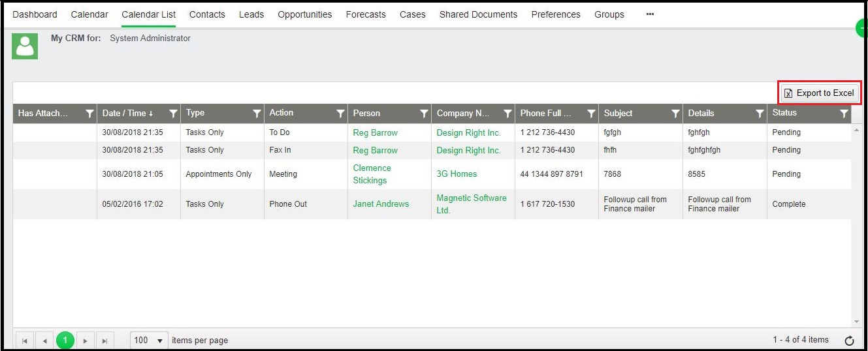Select page 1 in the pager

point(65,341)
